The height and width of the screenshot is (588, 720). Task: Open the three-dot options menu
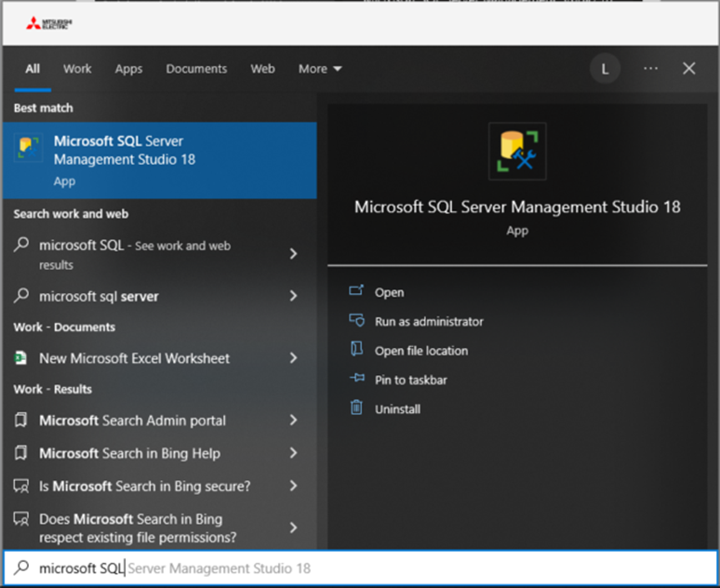pos(650,69)
